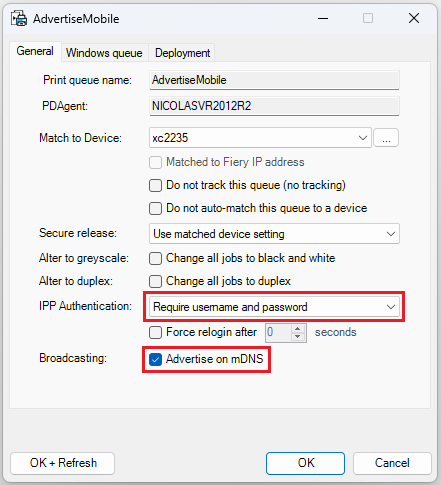This screenshot has width=441, height=485.
Task: Close the AdvertiseMobile dialog window
Action: pos(414,18)
